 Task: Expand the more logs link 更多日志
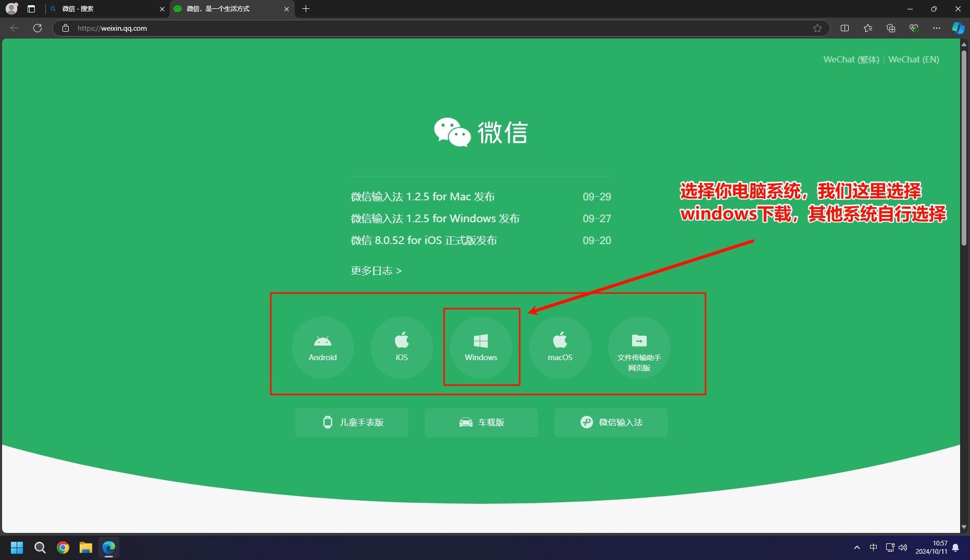tap(376, 271)
